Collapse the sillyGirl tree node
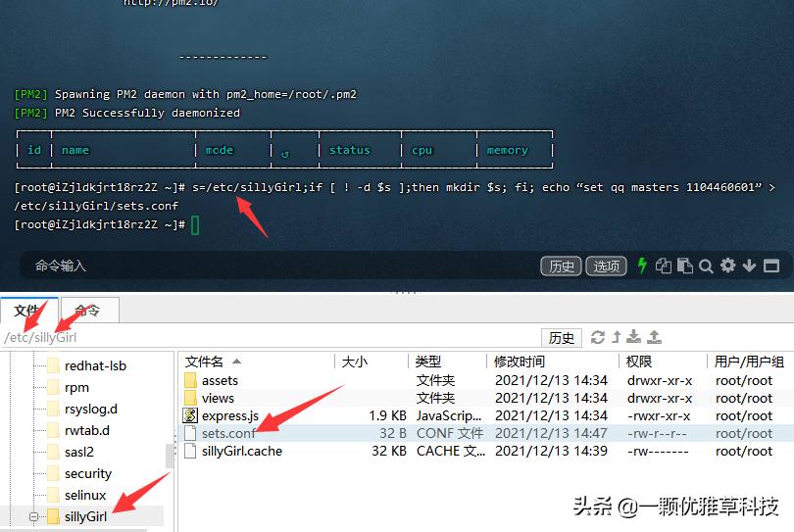The image size is (794, 532). (x=33, y=517)
